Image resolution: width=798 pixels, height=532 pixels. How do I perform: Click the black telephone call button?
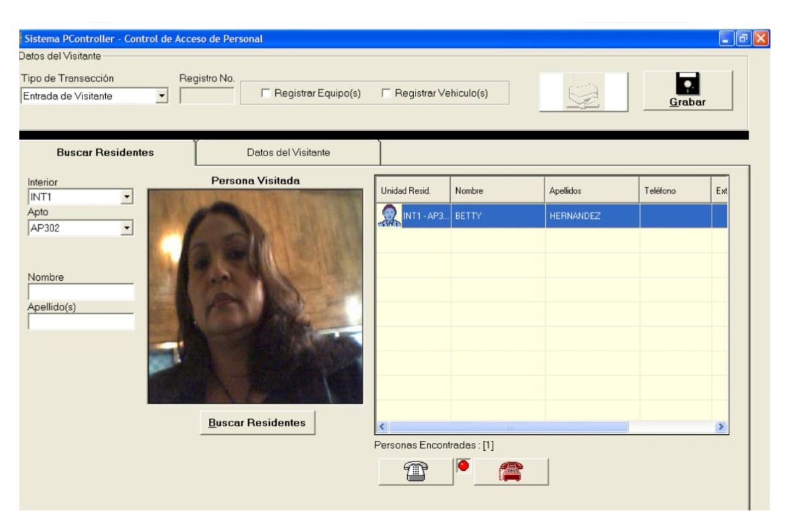(416, 471)
